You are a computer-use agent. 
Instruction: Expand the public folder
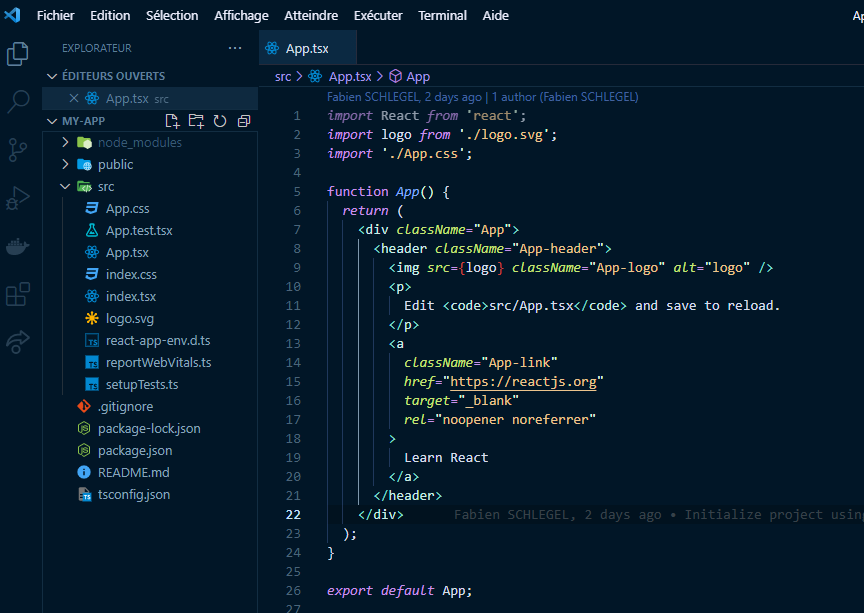(65, 164)
